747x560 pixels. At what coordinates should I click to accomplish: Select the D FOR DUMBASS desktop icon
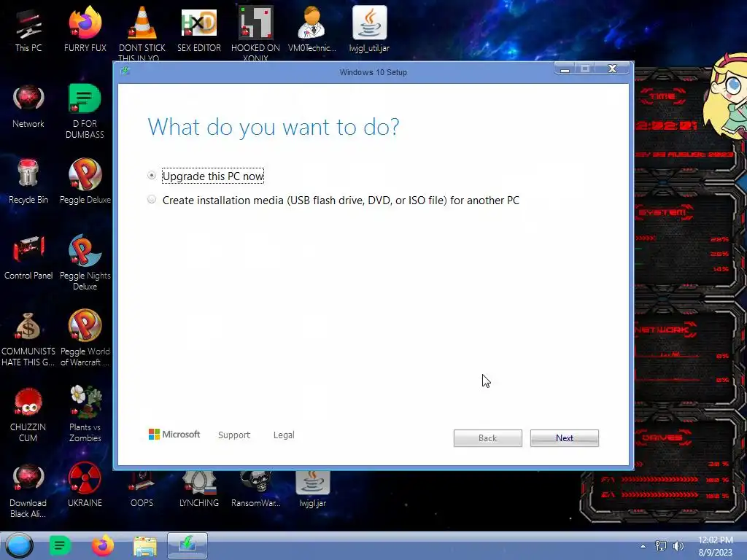tap(85, 111)
